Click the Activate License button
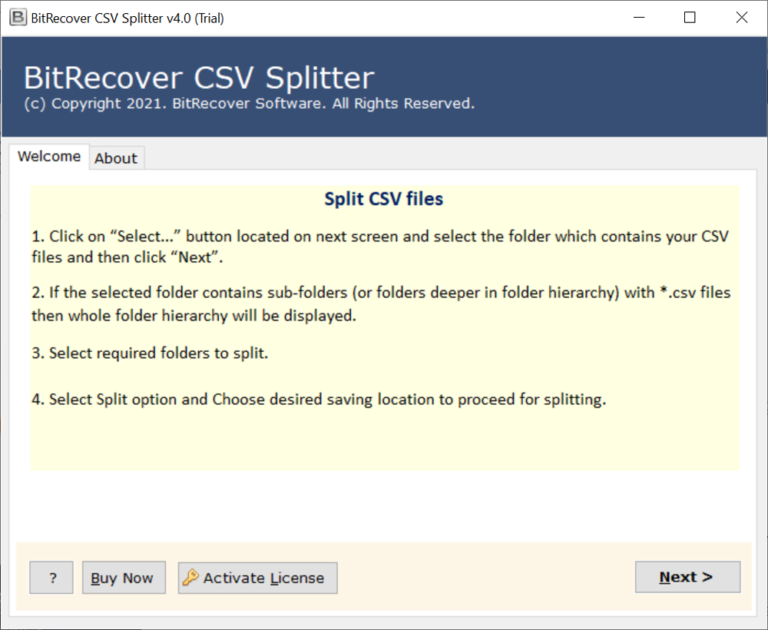Viewport: 768px width, 630px height. click(258, 578)
